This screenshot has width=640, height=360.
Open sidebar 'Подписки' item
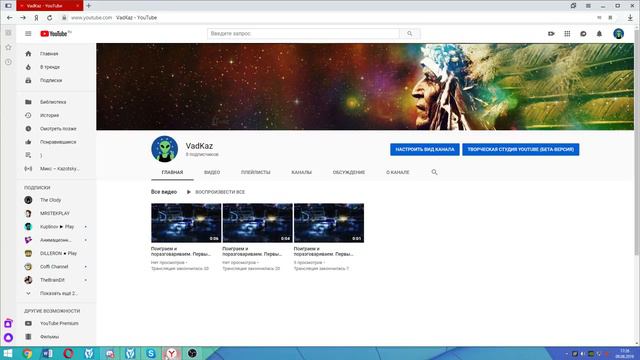[56, 80]
